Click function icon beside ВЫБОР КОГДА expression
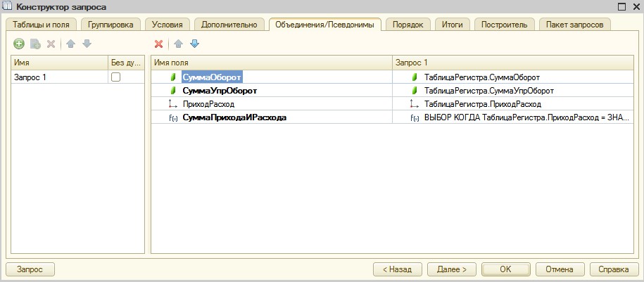This screenshot has height=282, width=644. coord(415,117)
